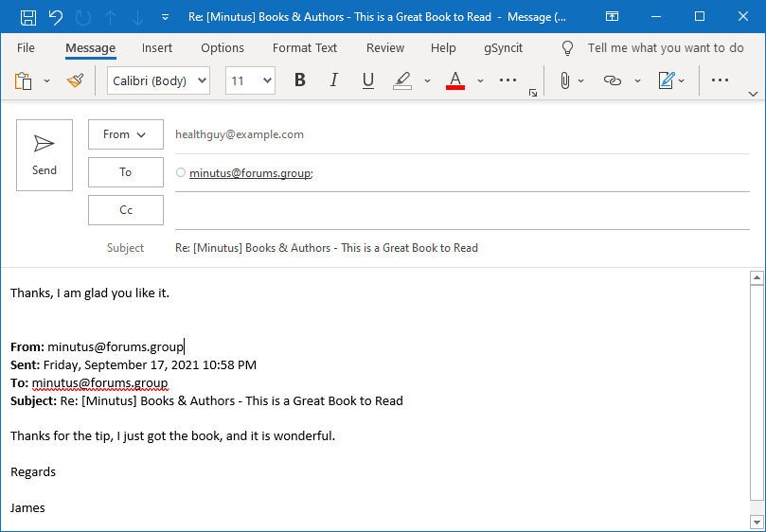Apply the red font color
Image resolution: width=766 pixels, height=532 pixels.
(455, 80)
